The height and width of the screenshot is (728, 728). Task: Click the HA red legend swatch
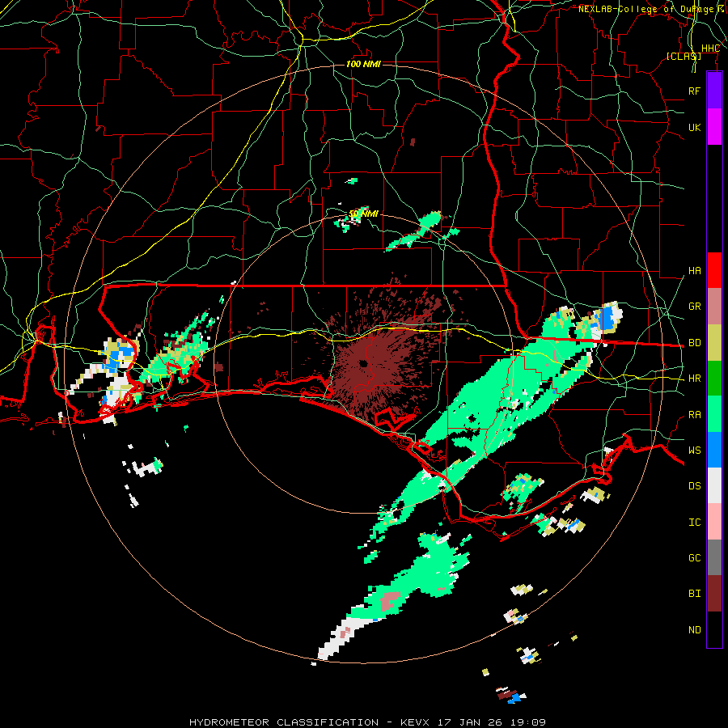[x=714, y=270]
